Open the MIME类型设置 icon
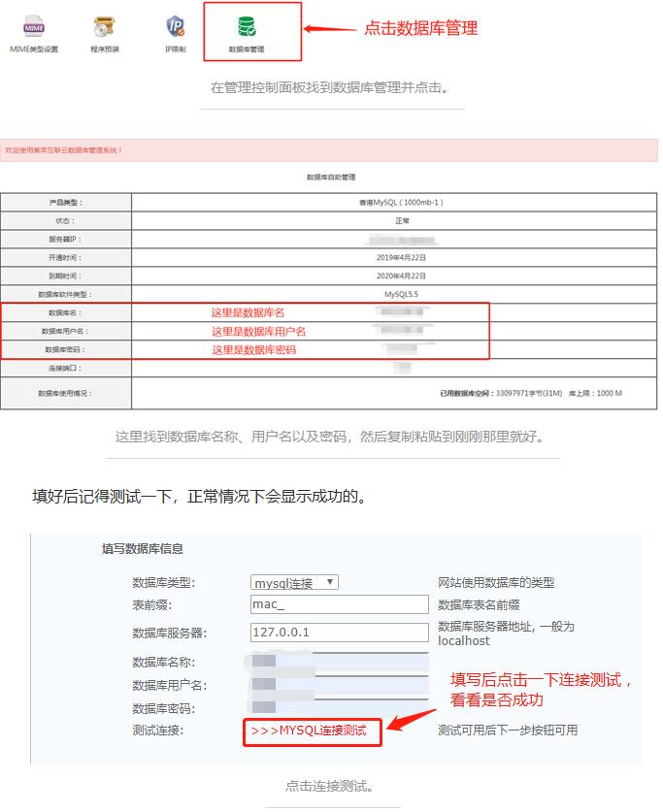Image resolution: width=663 pixels, height=812 pixels. (34, 27)
